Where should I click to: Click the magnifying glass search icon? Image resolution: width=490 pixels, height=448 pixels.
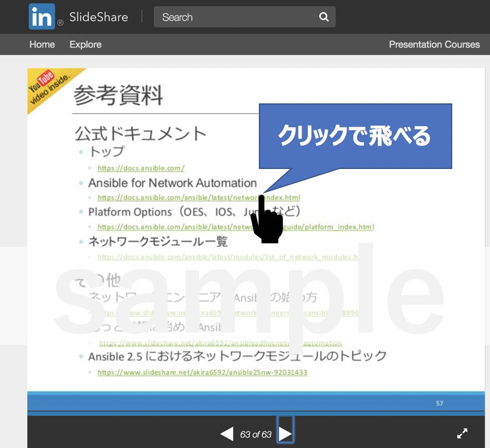(x=324, y=17)
